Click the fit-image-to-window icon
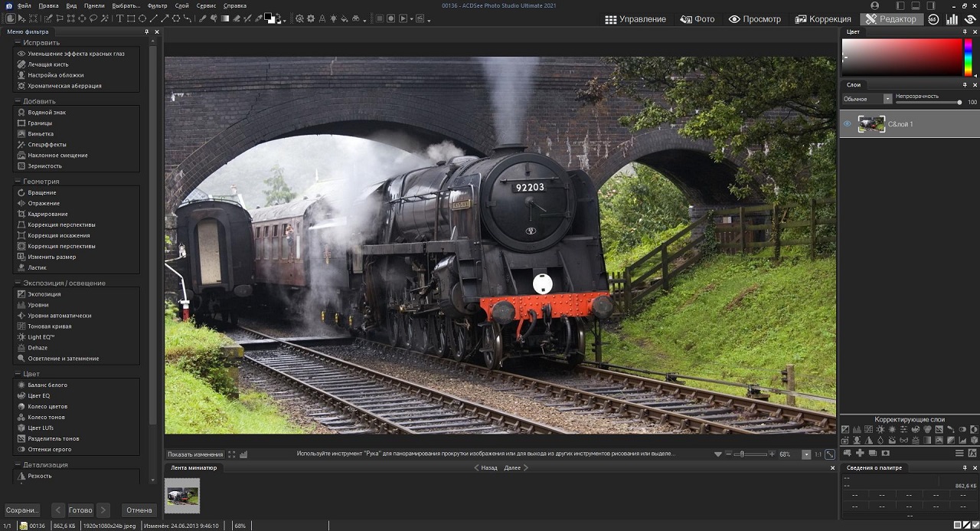 pos(830,454)
